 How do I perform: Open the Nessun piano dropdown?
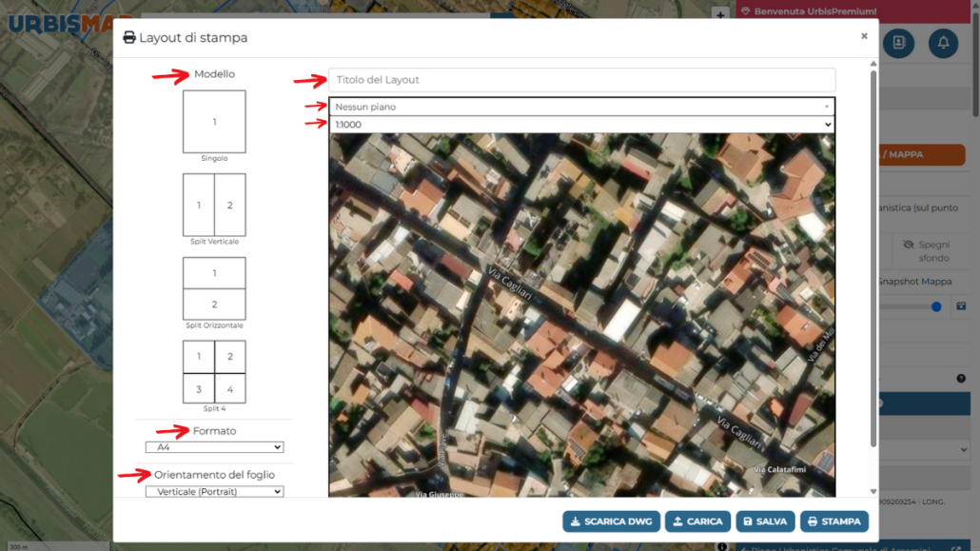(x=582, y=107)
